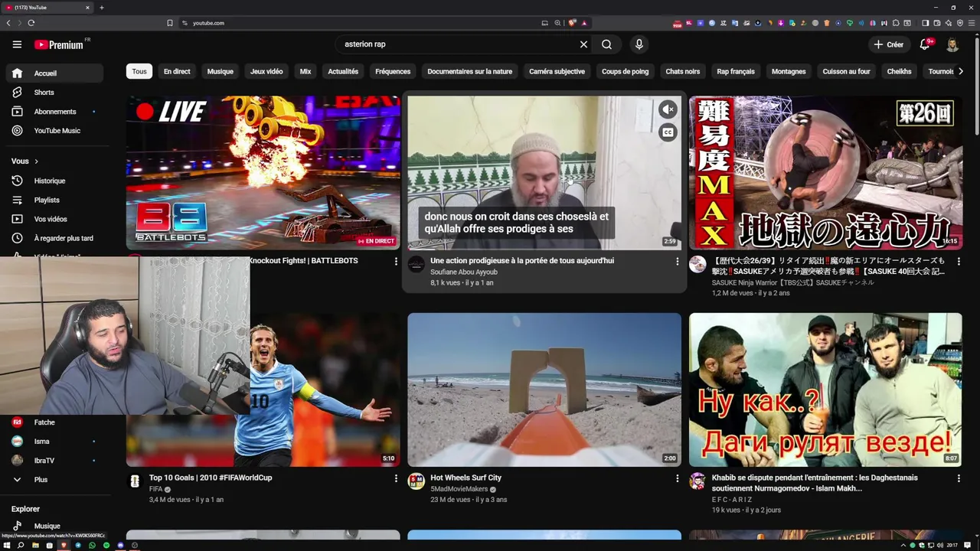Open the YouTube guide hamburger menu

click(x=17, y=44)
